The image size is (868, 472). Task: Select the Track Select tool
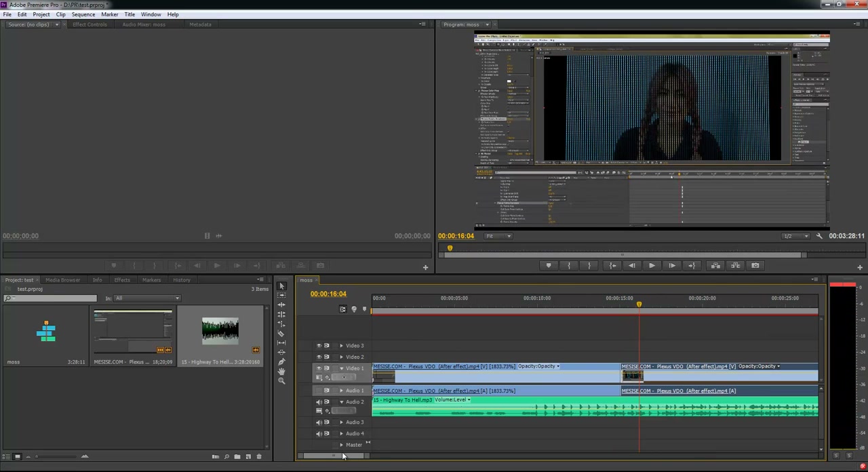pyautogui.click(x=281, y=296)
